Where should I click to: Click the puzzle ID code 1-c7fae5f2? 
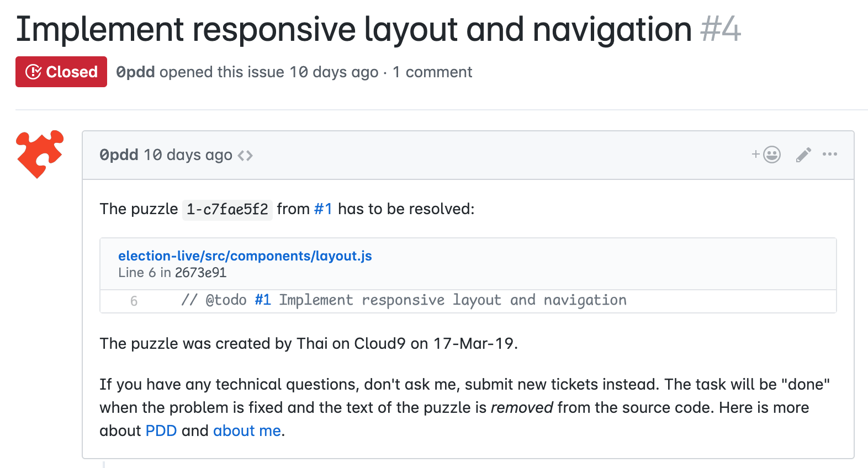pos(227,210)
